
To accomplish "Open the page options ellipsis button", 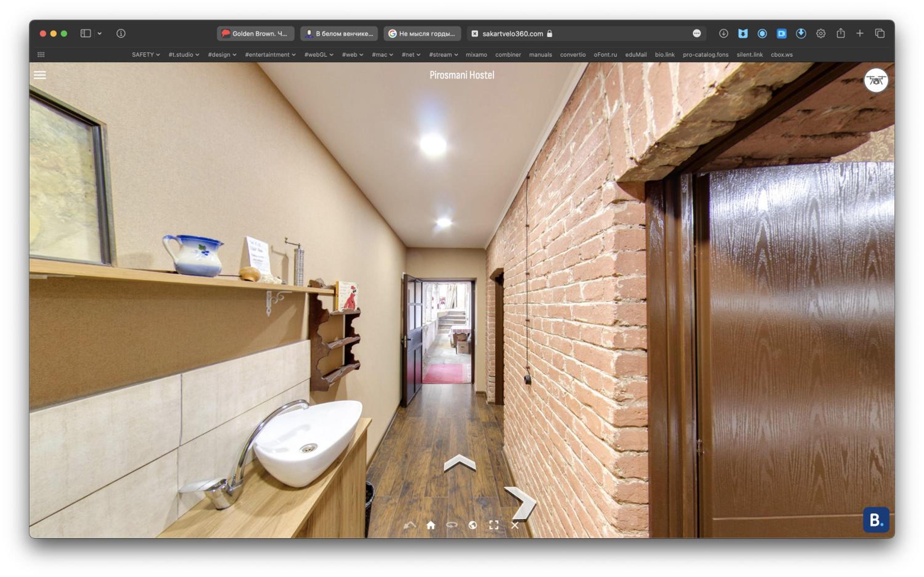I will 697,34.
